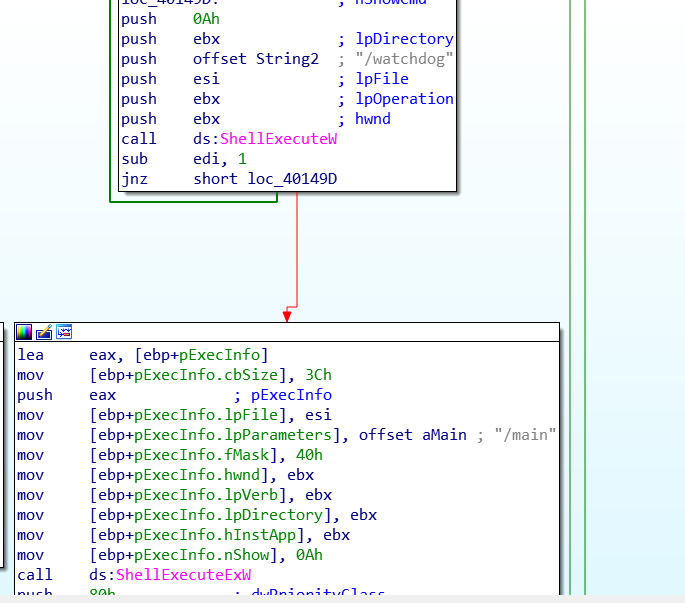
Task: Click the 3Ch value
Action: click(318, 375)
